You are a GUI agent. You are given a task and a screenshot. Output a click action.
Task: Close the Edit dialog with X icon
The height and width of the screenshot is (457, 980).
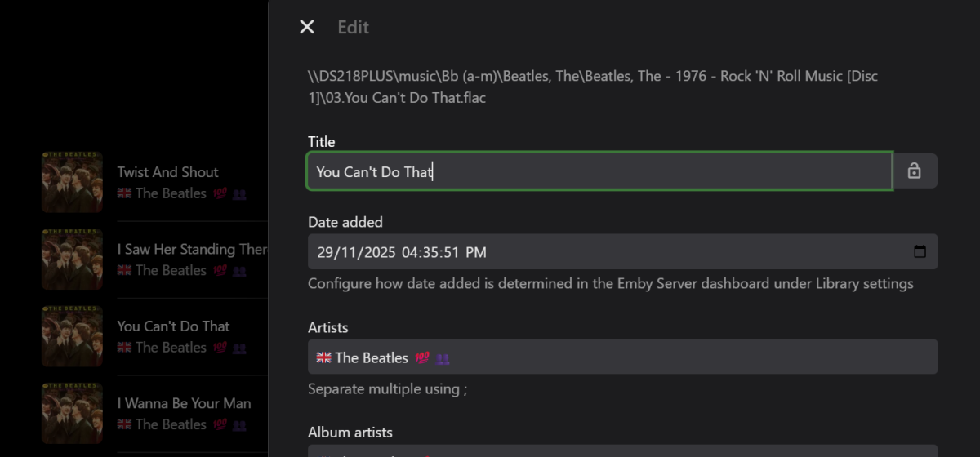click(307, 27)
